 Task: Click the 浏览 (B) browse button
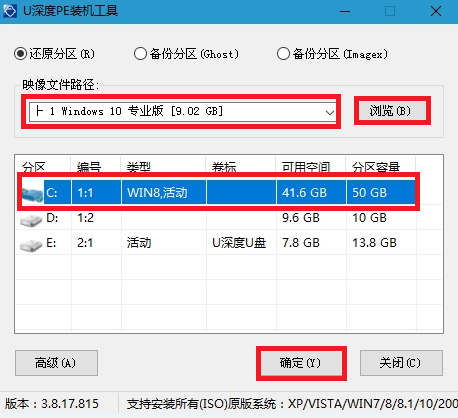(392, 111)
